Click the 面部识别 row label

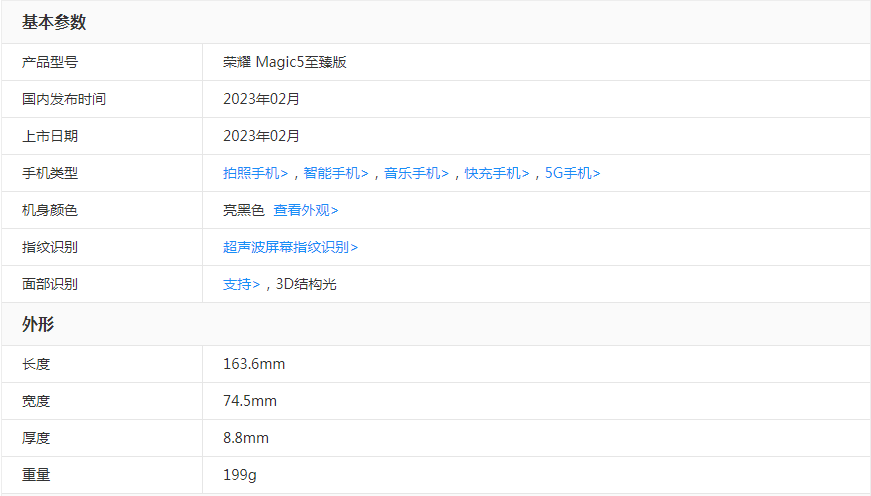(50, 284)
